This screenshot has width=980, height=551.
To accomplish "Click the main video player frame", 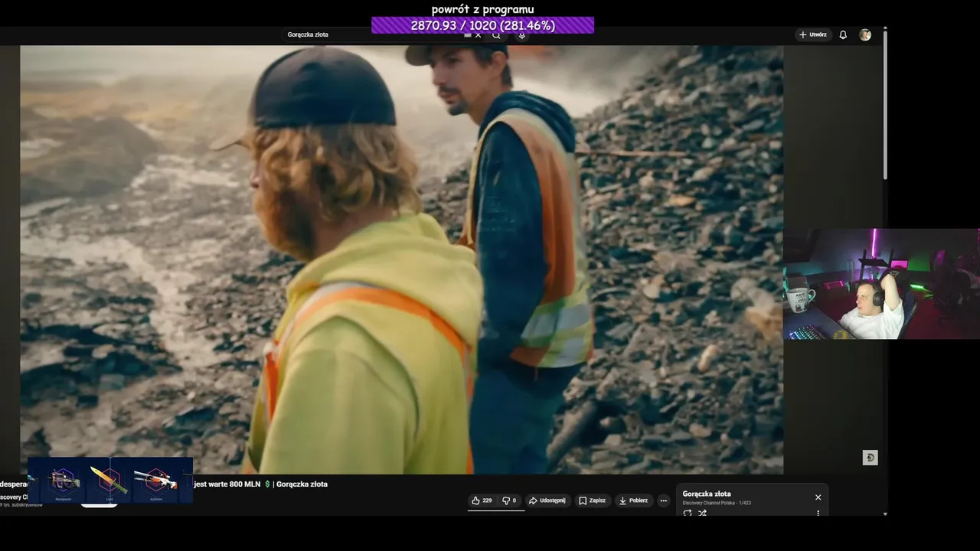I will 401,259.
